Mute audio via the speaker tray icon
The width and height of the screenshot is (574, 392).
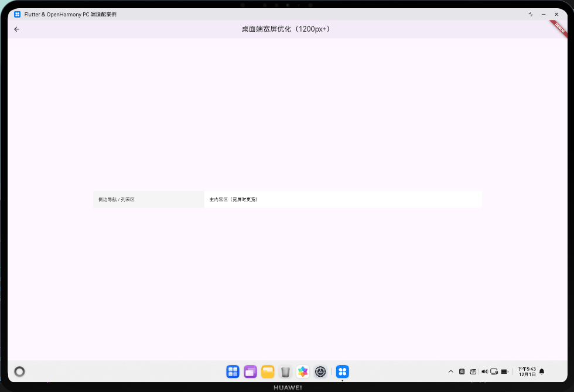pyautogui.click(x=484, y=371)
